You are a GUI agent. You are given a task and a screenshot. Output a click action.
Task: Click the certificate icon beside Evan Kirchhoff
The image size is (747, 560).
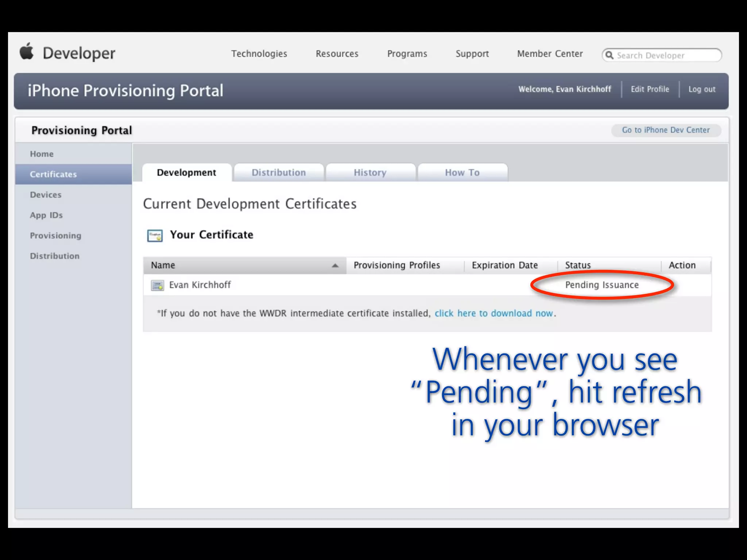pyautogui.click(x=157, y=285)
